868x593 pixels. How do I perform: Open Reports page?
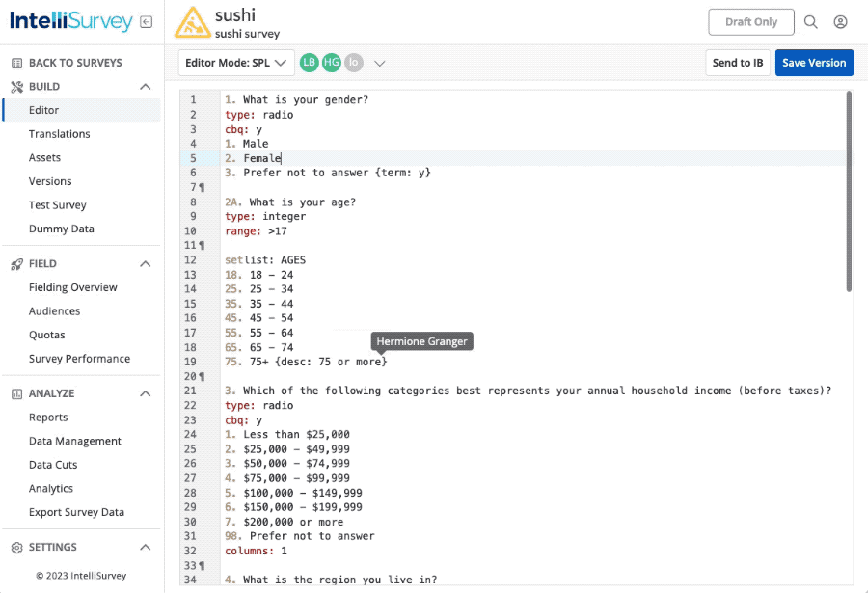48,418
